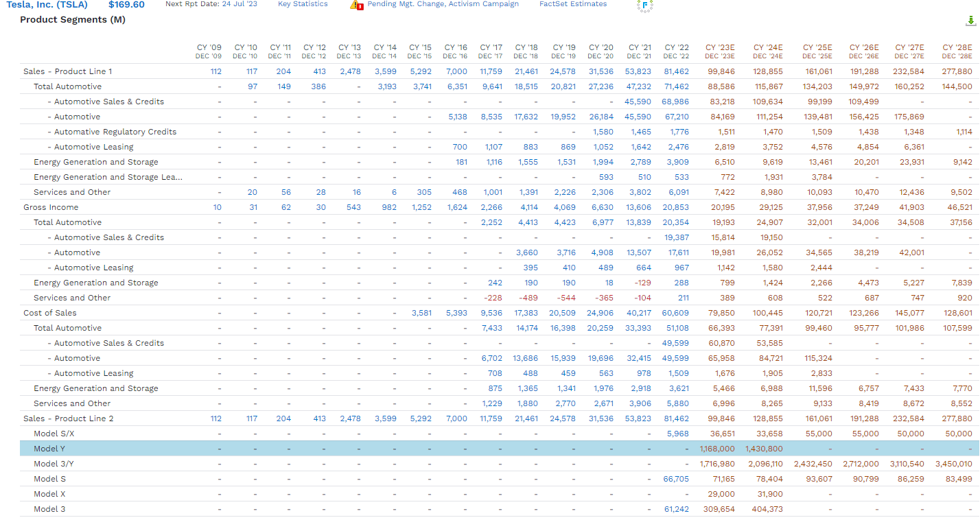This screenshot has width=980, height=520.
Task: Click the CY '28E column header
Action: (957, 51)
